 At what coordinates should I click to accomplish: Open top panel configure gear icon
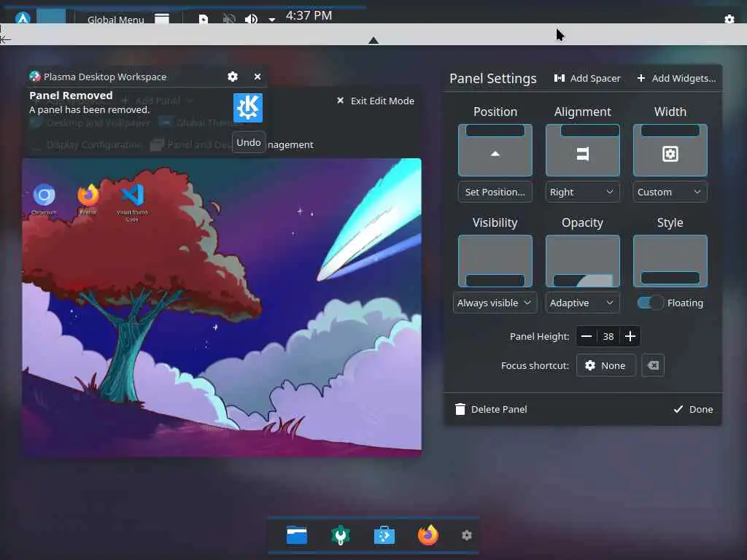click(729, 18)
